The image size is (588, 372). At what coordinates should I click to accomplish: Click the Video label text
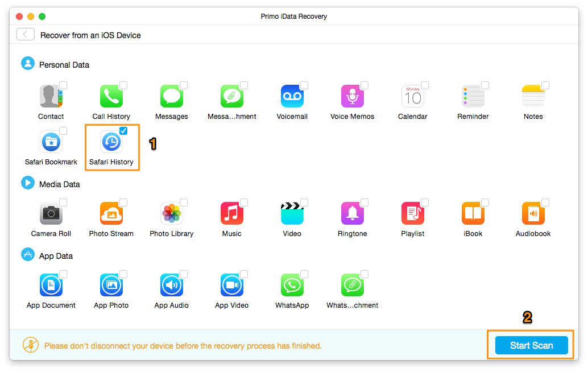[x=292, y=234]
